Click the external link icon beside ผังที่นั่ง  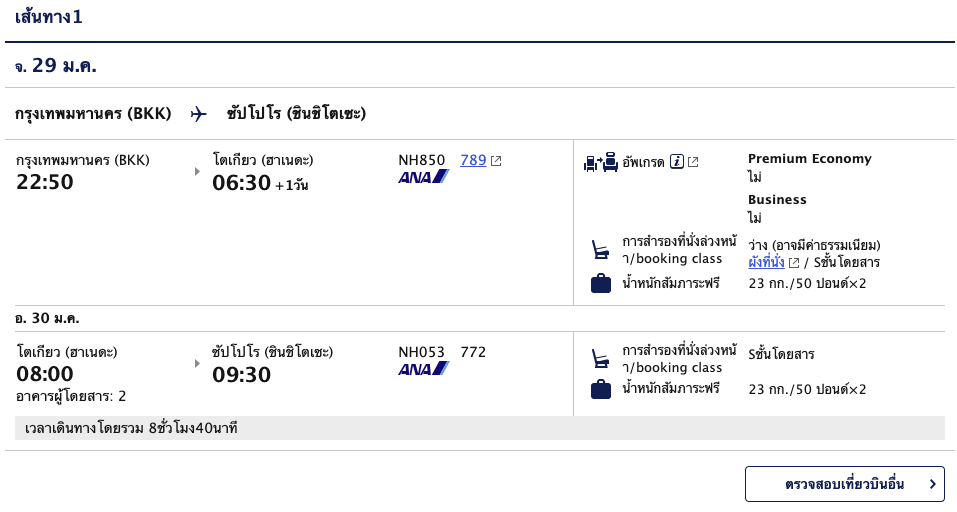794,263
